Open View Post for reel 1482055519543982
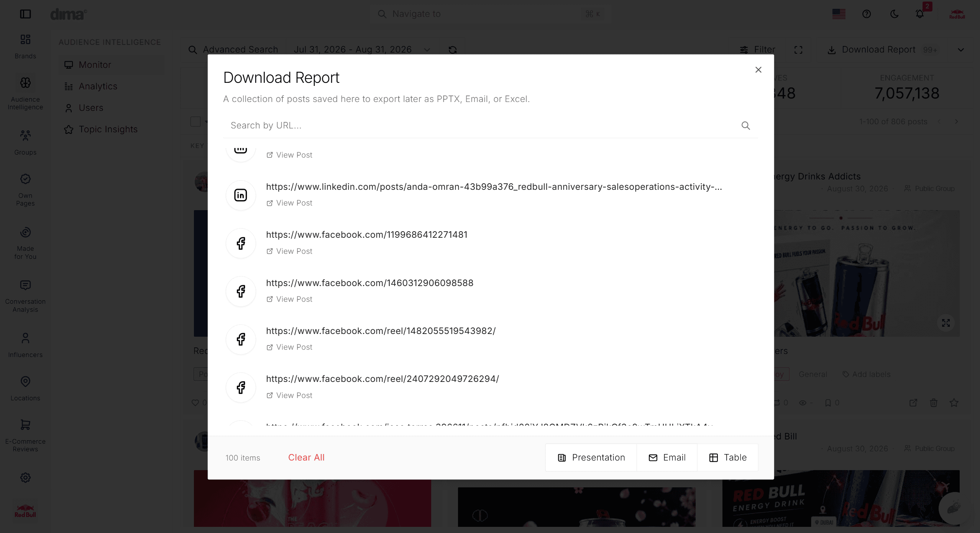The width and height of the screenshot is (980, 533). tap(289, 347)
